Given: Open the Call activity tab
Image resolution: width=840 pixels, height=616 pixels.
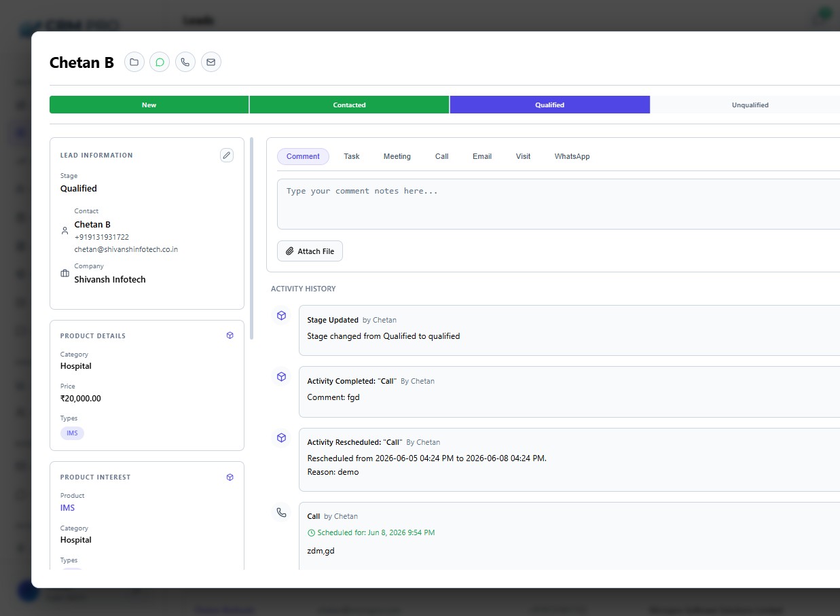Looking at the screenshot, I should pyautogui.click(x=442, y=156).
